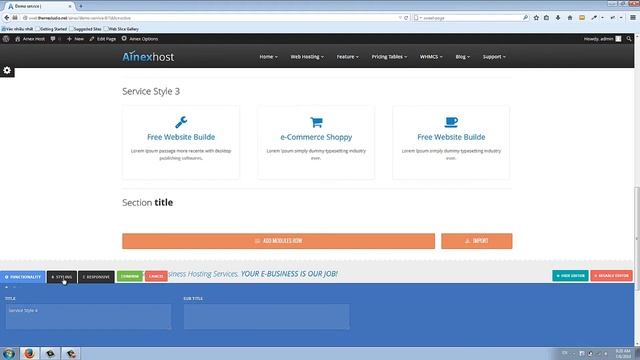Open the bookmarks list icon

pos(547,18)
